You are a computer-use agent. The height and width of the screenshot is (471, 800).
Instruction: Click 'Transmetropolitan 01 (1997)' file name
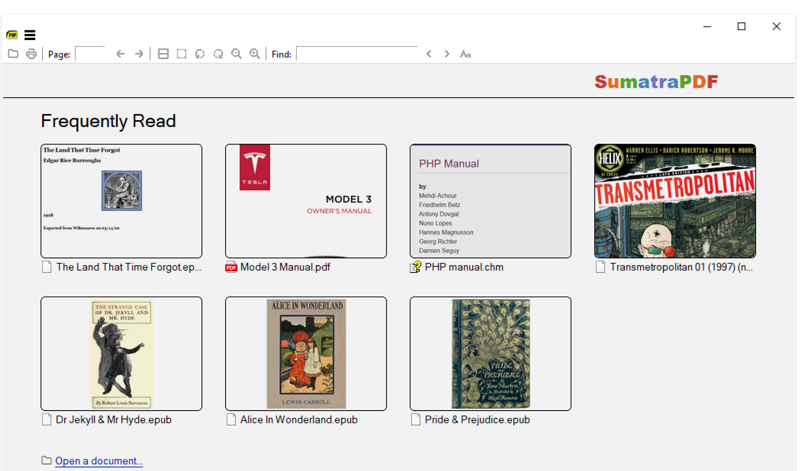click(x=681, y=267)
